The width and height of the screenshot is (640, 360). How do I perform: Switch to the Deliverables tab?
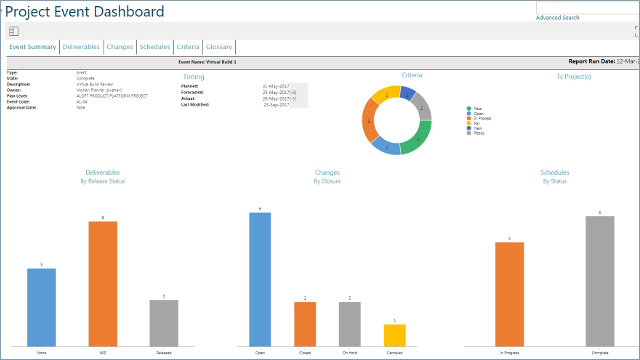pyautogui.click(x=81, y=47)
